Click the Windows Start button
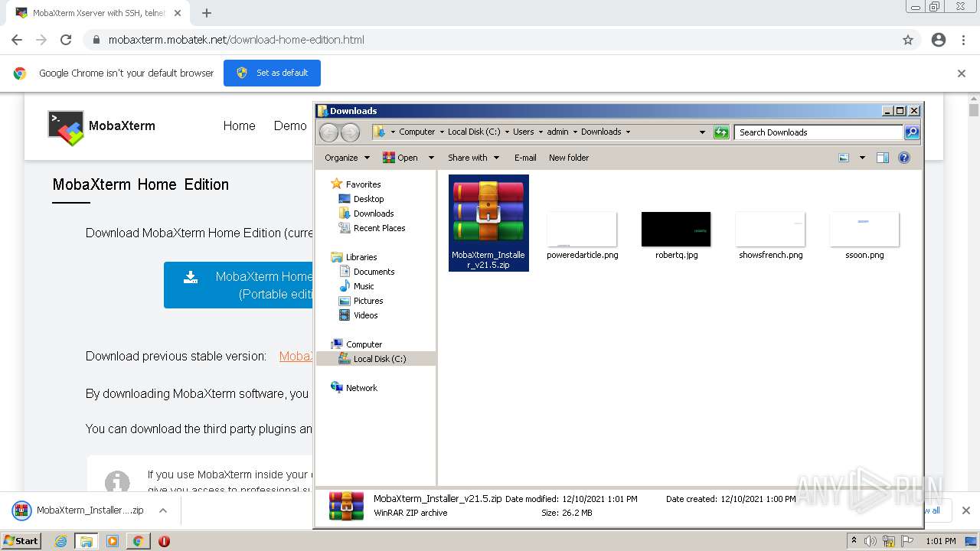Image resolution: width=980 pixels, height=551 pixels. point(21,540)
